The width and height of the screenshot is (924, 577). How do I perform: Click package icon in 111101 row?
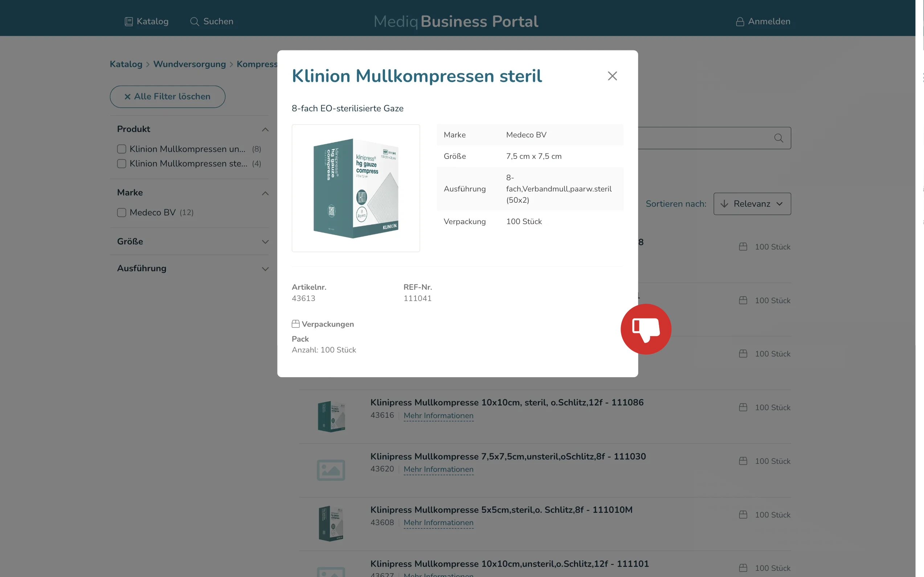coord(743,568)
